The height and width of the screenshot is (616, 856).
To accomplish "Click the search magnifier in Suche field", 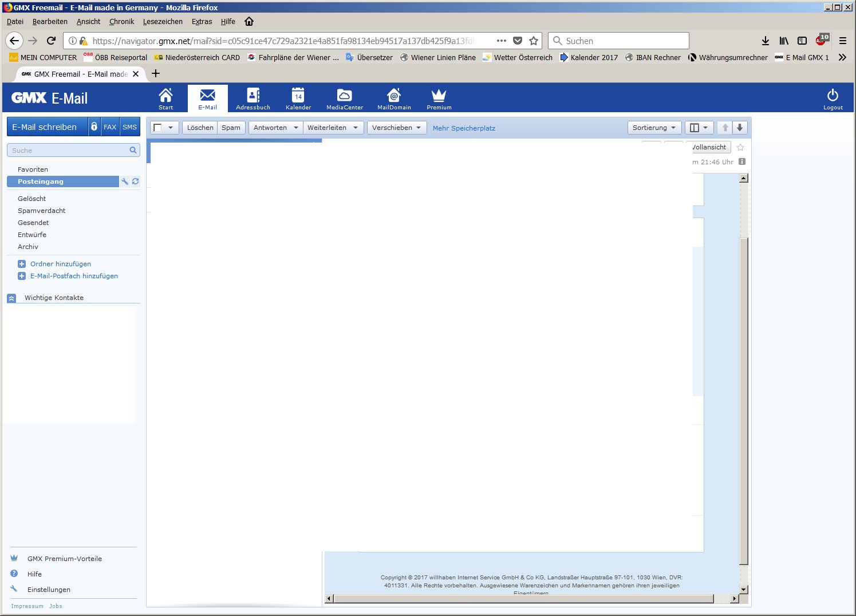I will pos(133,150).
